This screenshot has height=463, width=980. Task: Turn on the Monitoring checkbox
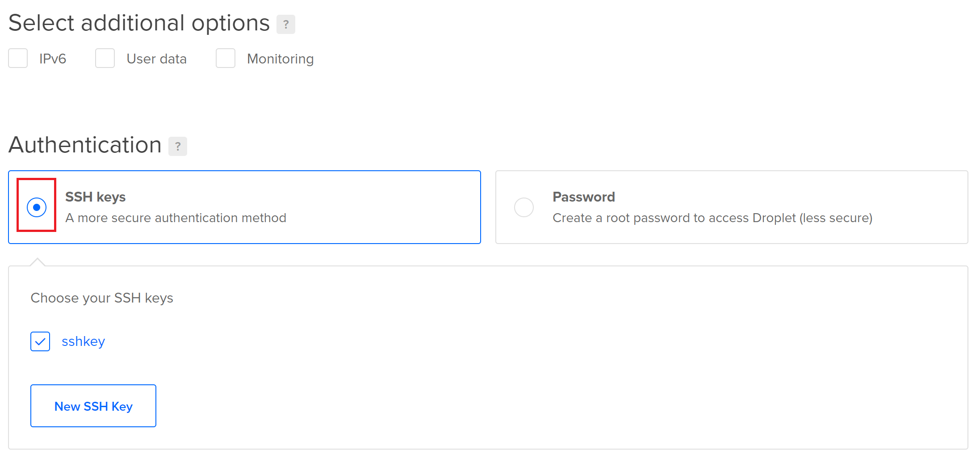(226, 59)
